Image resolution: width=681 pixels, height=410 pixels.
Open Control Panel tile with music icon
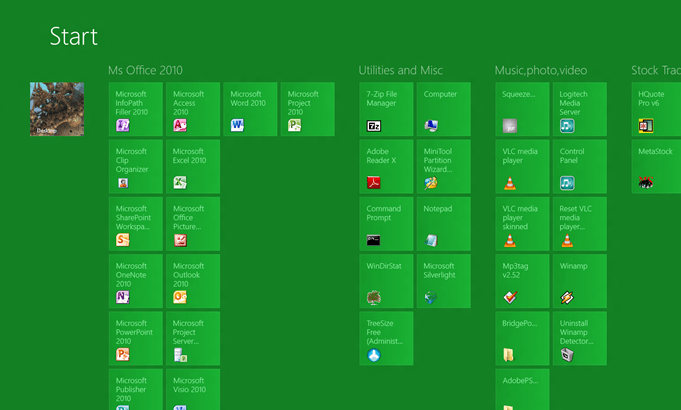pos(579,166)
